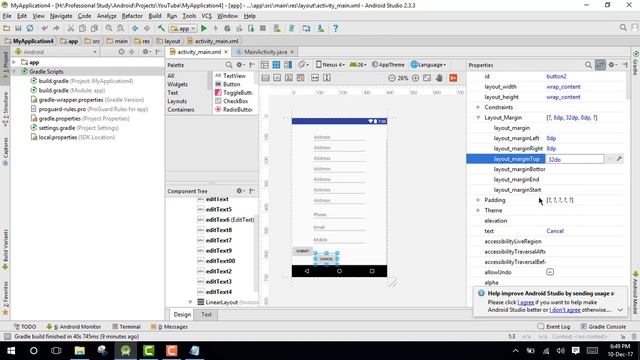Click the ellipsis button beside layout_marginTop

[x=609, y=159]
